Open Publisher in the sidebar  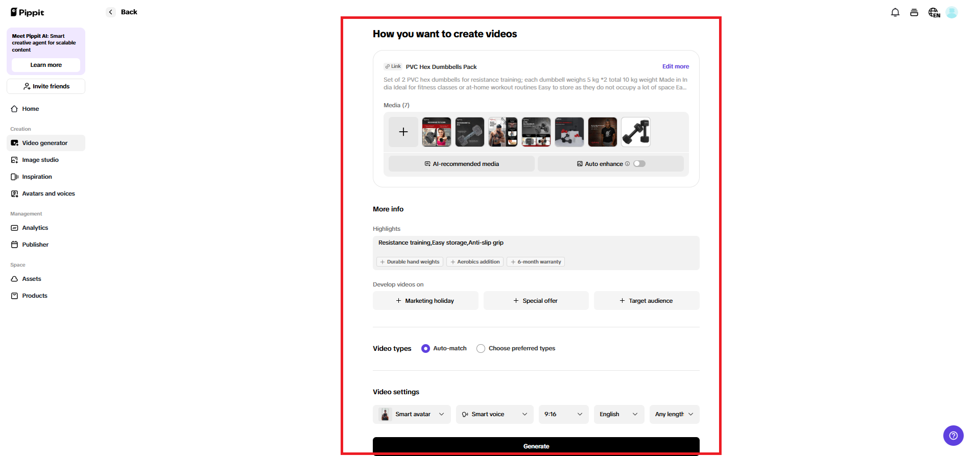coord(46,245)
